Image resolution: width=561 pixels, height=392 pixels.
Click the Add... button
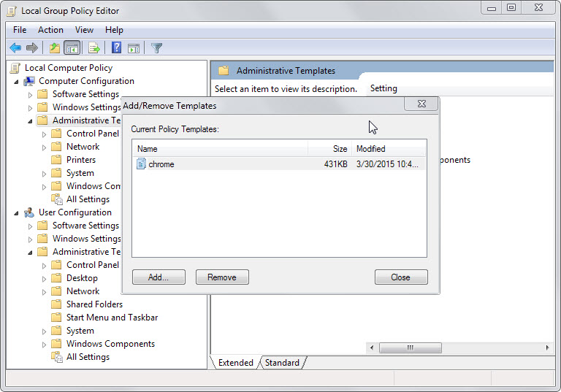(x=159, y=277)
